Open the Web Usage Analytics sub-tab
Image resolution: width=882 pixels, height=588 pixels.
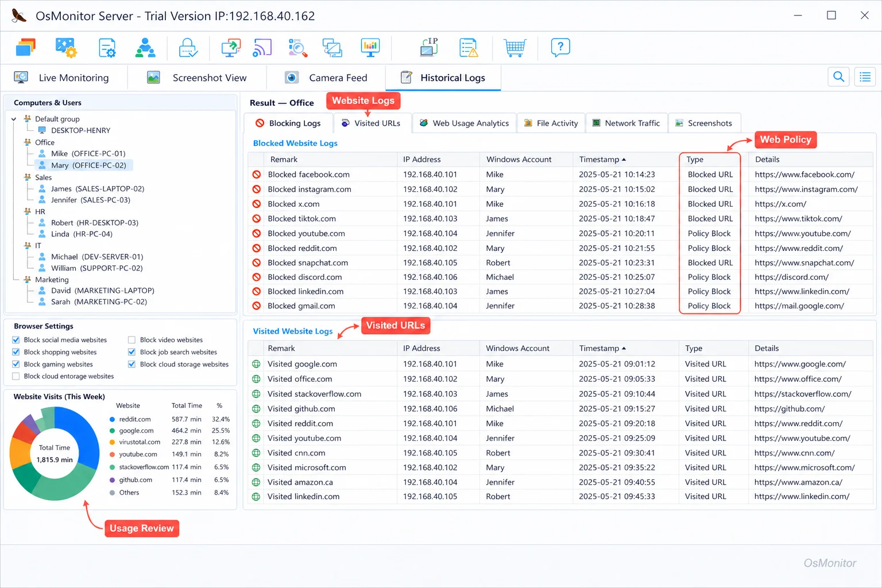[464, 123]
